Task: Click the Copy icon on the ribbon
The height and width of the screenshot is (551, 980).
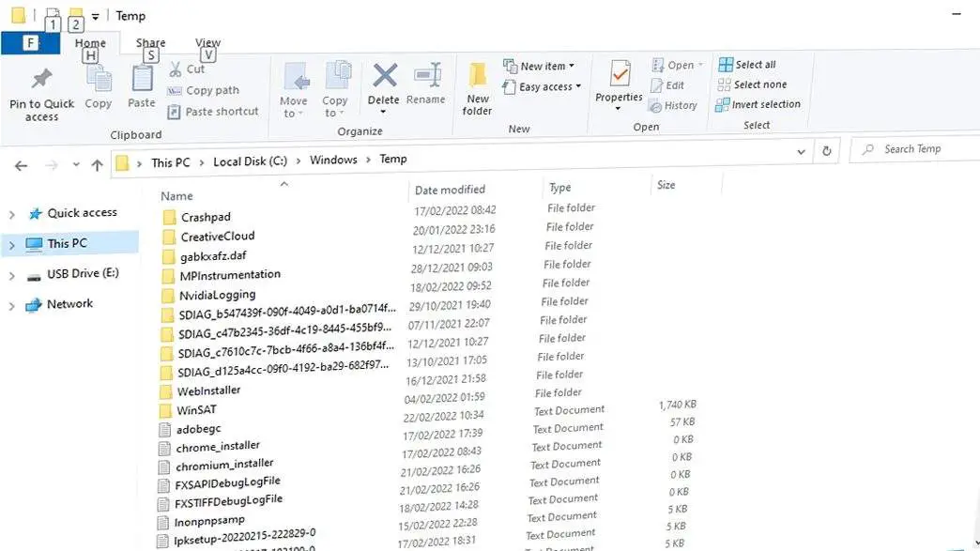Action: [x=98, y=84]
